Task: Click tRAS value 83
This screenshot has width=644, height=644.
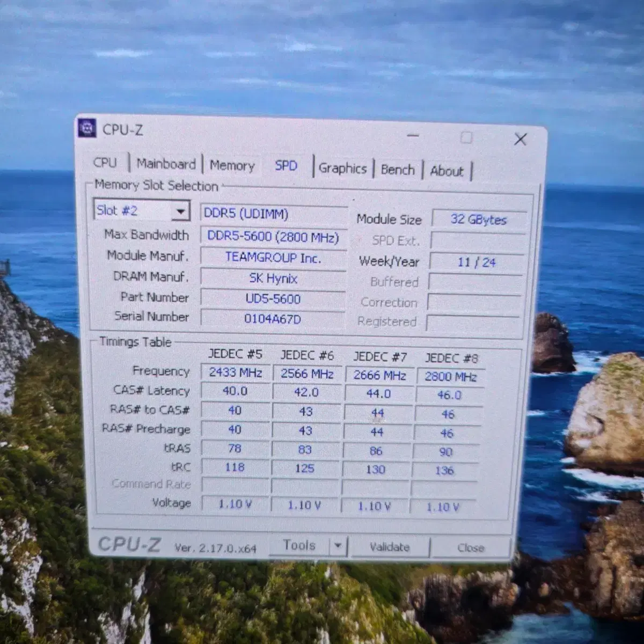Action: 305,450
